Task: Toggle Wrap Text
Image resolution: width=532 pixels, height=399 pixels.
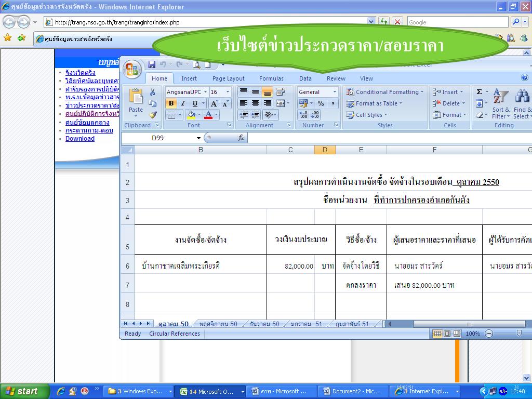Action: pyautogui.click(x=281, y=92)
